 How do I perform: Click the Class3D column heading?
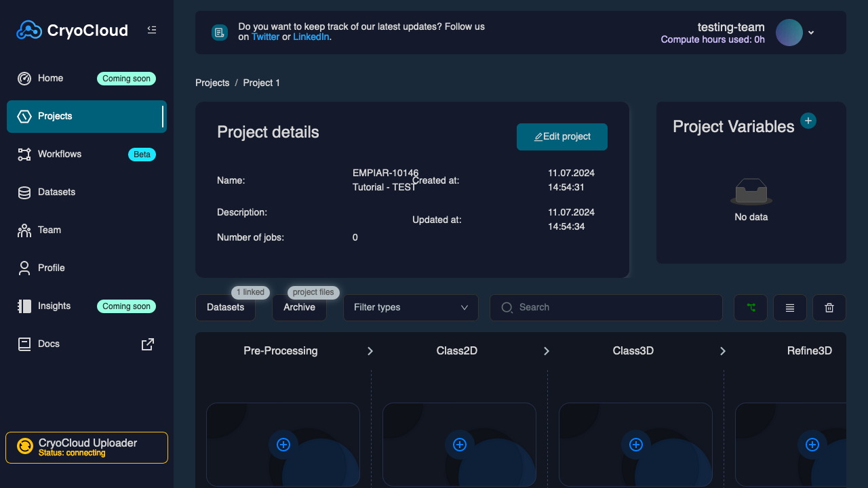[633, 351]
